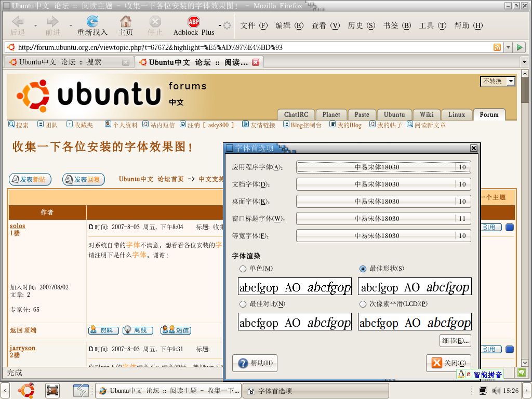Click the green Go arrow beside URL
The width and height of the screenshot is (532, 399).
[520, 47]
